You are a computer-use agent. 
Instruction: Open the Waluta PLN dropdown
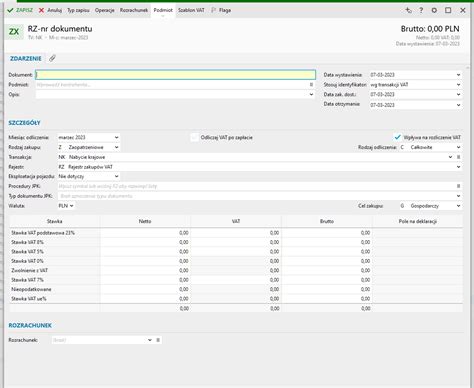(x=66, y=206)
